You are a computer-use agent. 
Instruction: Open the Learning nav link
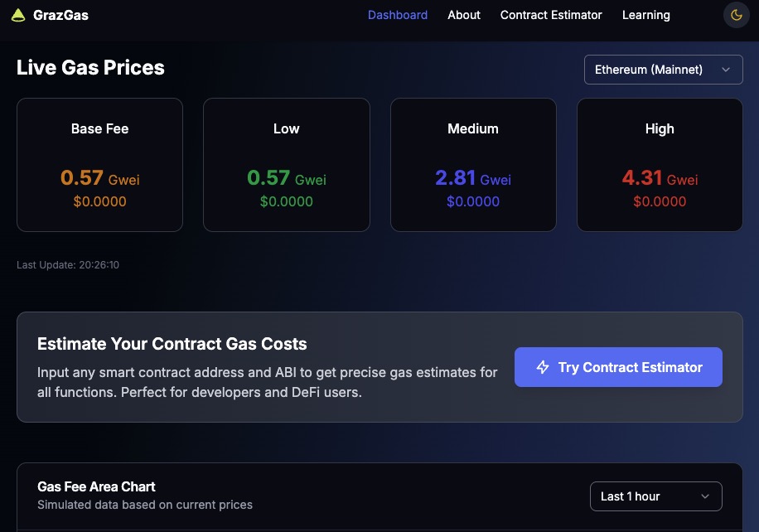click(x=645, y=15)
